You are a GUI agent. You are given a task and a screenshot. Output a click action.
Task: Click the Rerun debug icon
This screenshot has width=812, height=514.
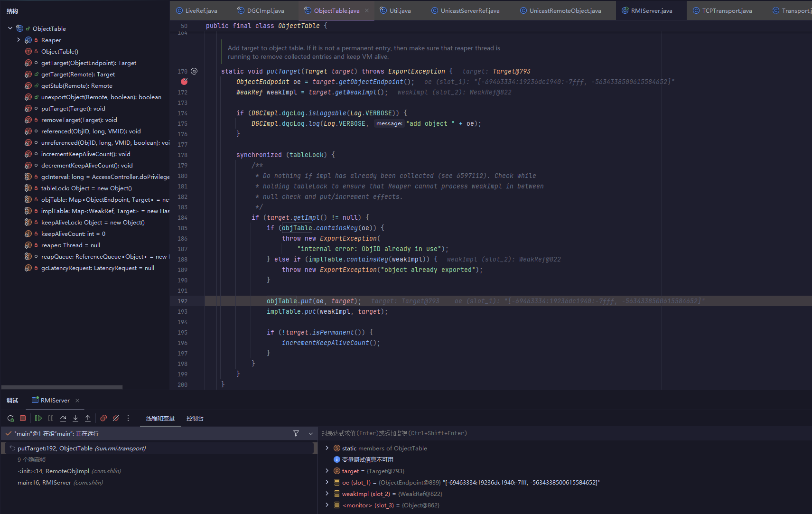click(x=10, y=418)
